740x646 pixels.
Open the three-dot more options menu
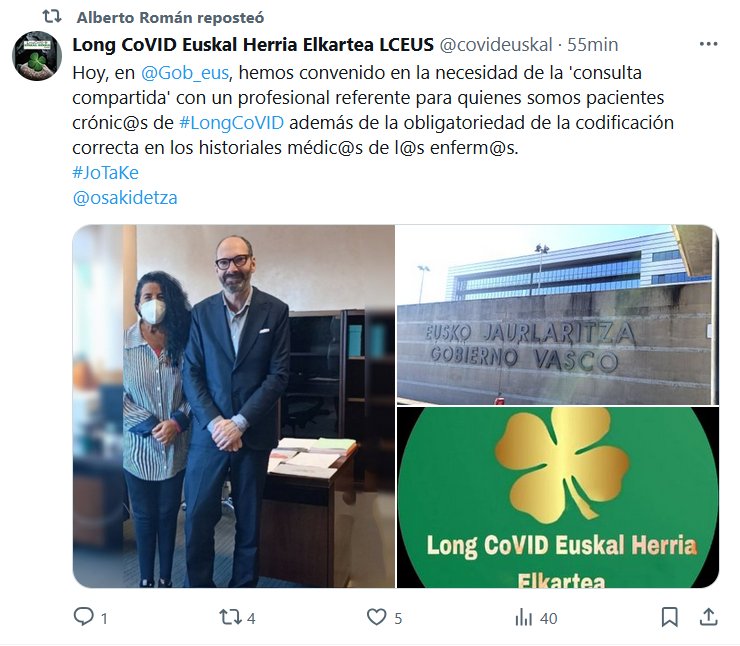(x=708, y=44)
